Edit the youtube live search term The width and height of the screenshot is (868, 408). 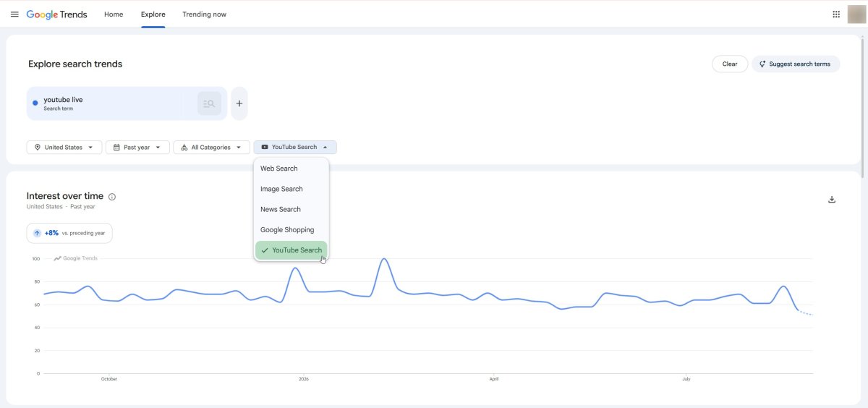112,103
